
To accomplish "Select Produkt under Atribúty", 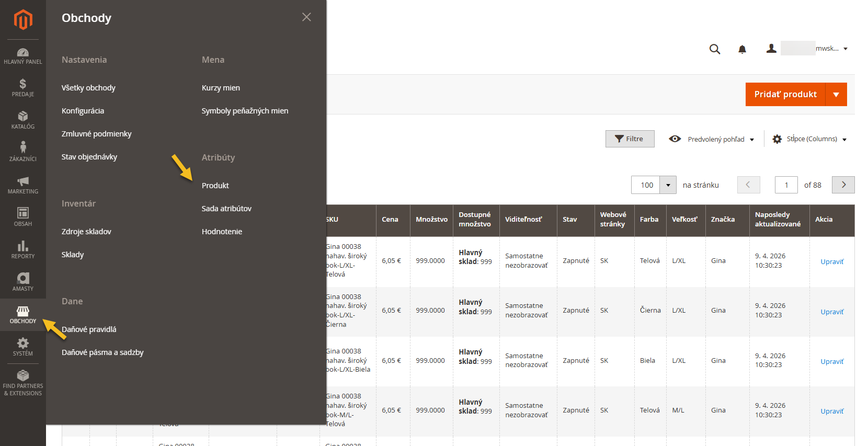I will (x=215, y=186).
